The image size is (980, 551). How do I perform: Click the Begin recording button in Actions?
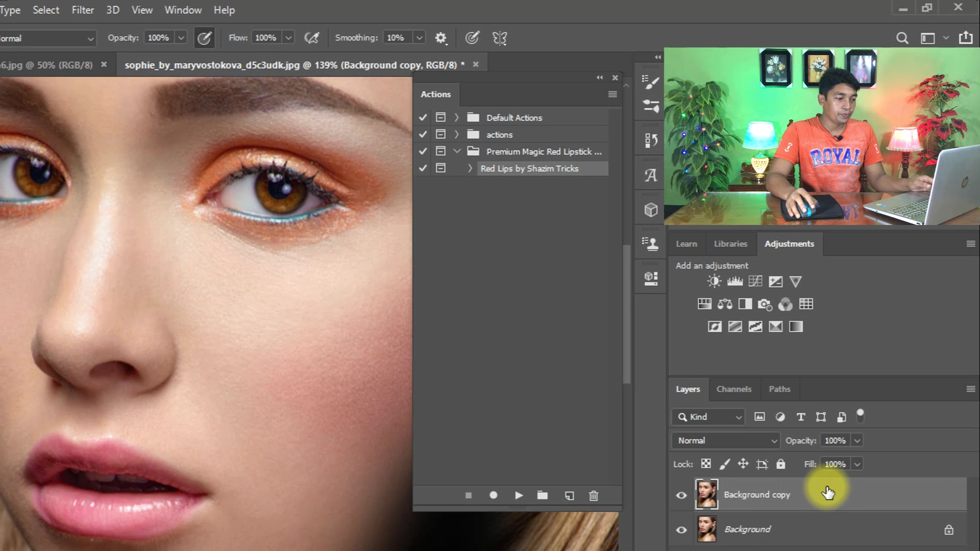[x=493, y=495]
